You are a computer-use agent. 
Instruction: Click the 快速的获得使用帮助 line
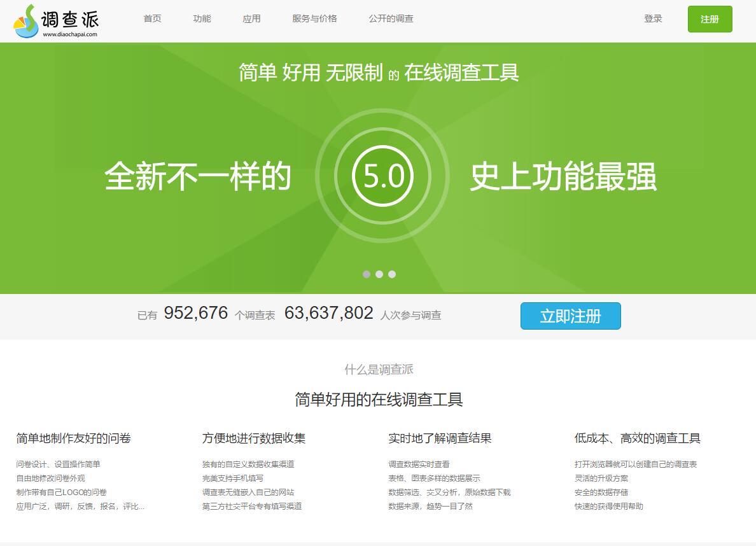click(608, 506)
